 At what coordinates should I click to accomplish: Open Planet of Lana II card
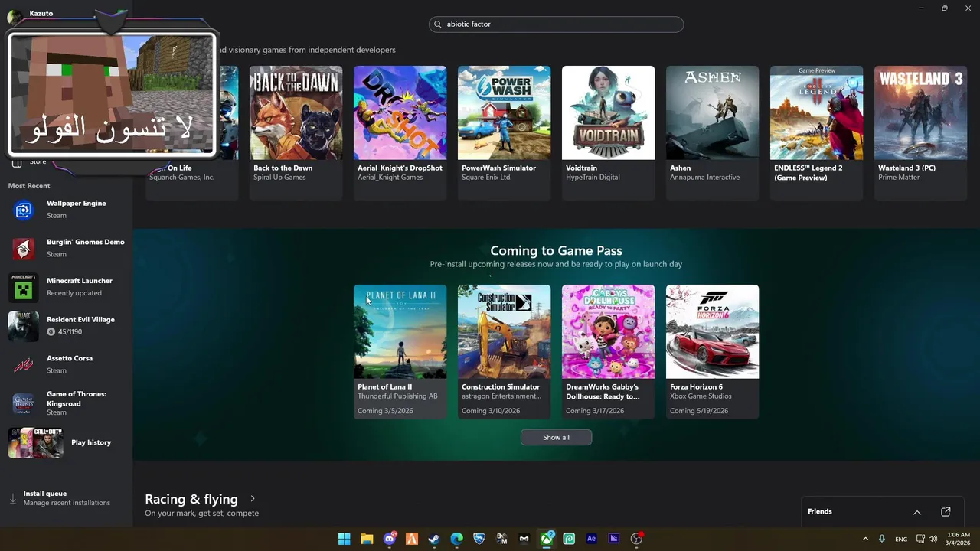click(400, 351)
